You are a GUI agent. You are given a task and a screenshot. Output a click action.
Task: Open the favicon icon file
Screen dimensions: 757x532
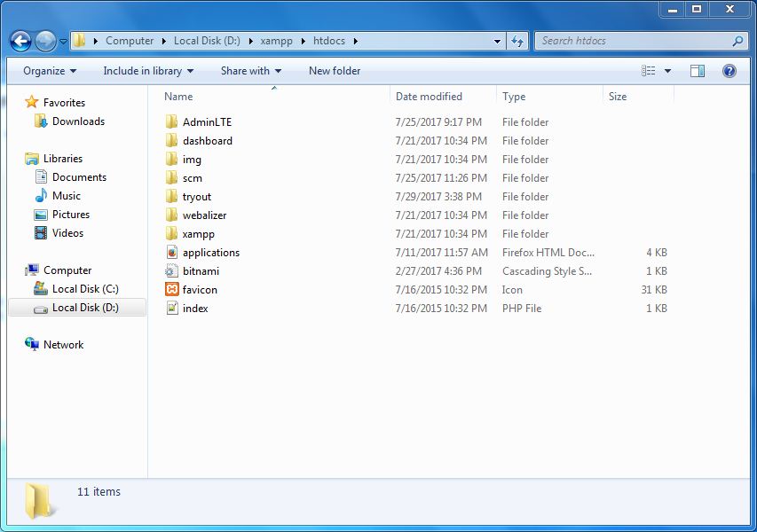(200, 290)
